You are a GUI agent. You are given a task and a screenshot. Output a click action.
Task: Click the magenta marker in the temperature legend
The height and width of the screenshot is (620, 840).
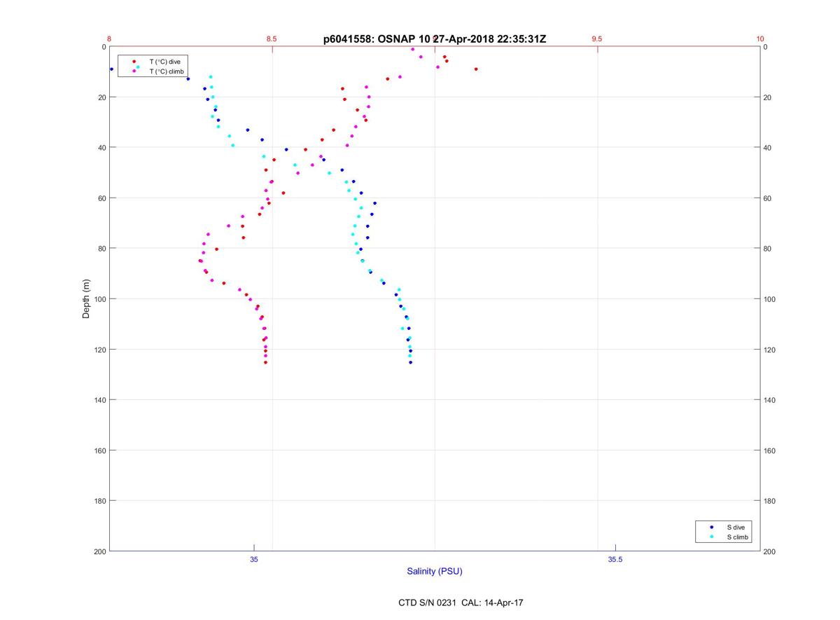(x=134, y=71)
